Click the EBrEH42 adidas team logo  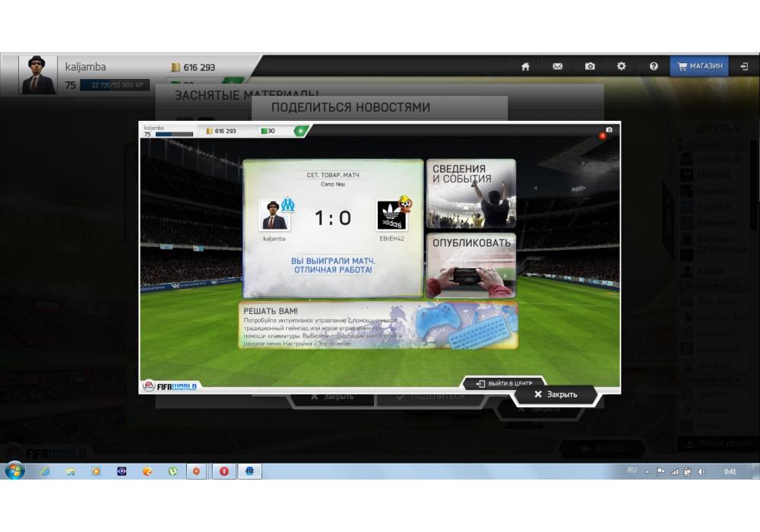click(x=391, y=215)
